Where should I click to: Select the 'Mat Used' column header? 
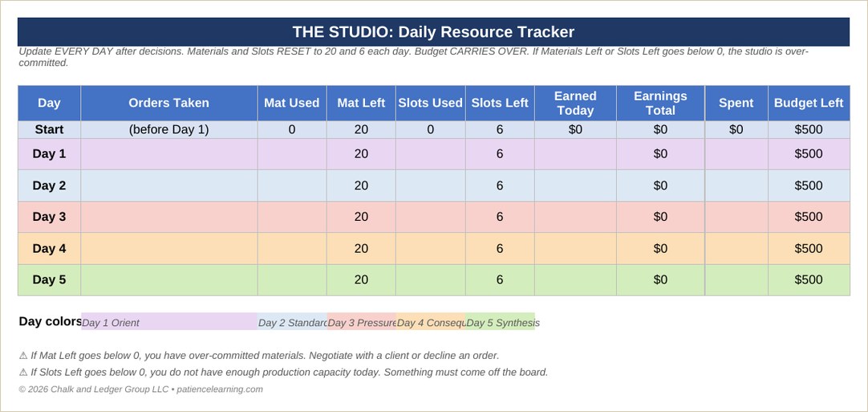292,103
